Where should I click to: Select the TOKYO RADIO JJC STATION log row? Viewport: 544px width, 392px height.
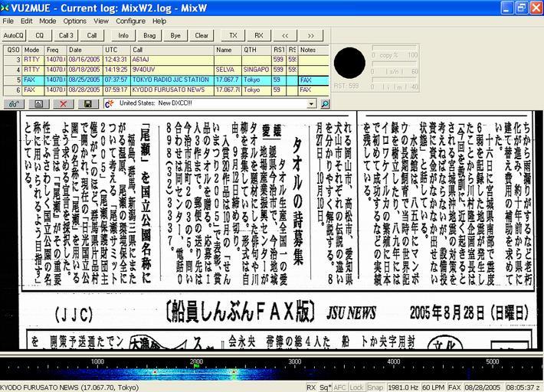point(171,79)
